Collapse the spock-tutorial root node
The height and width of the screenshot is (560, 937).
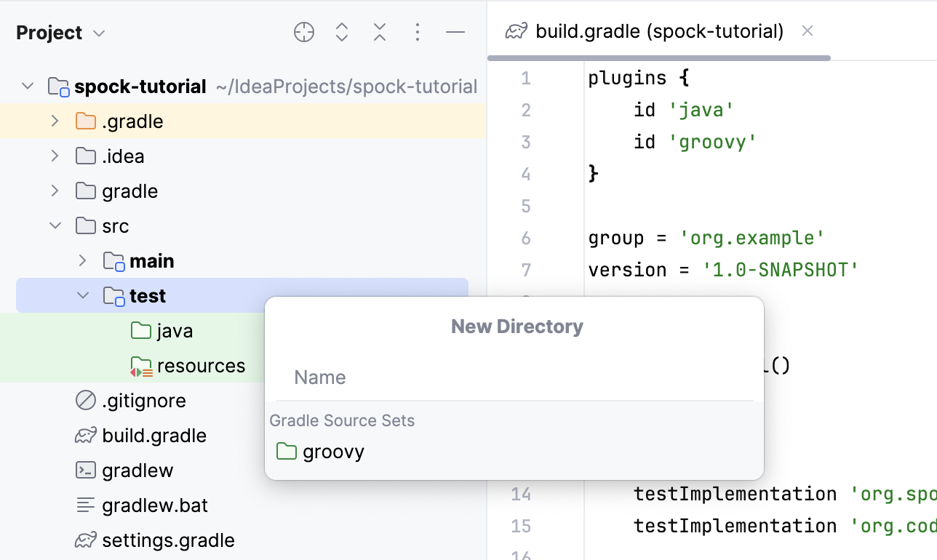click(27, 86)
